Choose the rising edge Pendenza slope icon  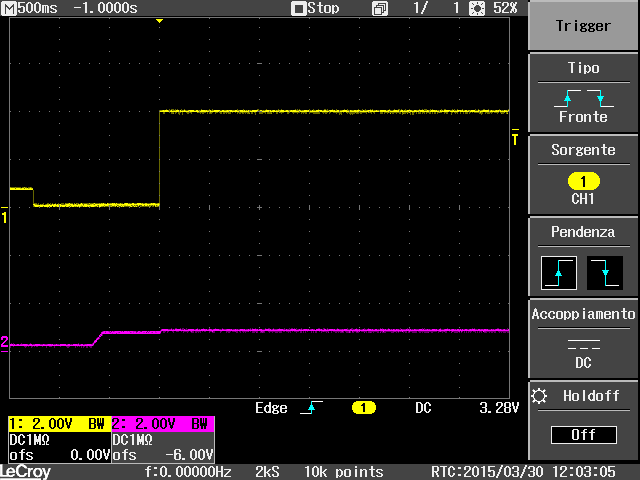pos(559,273)
